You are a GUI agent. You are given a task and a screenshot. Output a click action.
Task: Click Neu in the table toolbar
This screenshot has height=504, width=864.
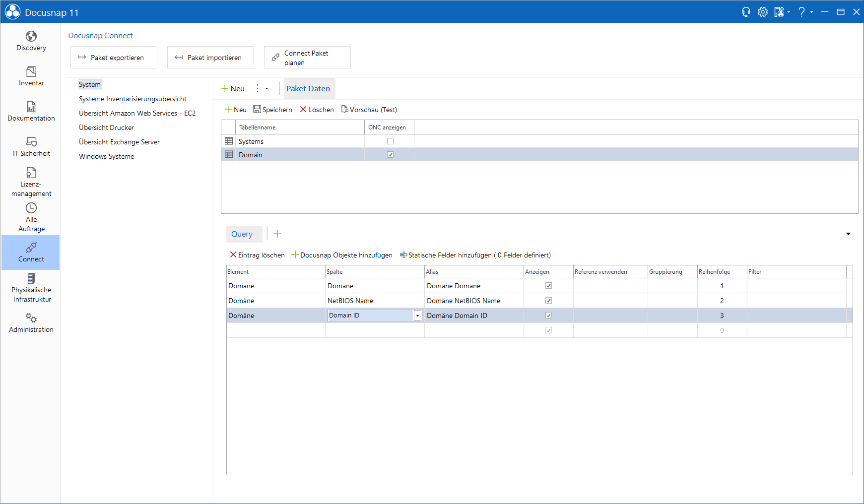[x=236, y=110]
